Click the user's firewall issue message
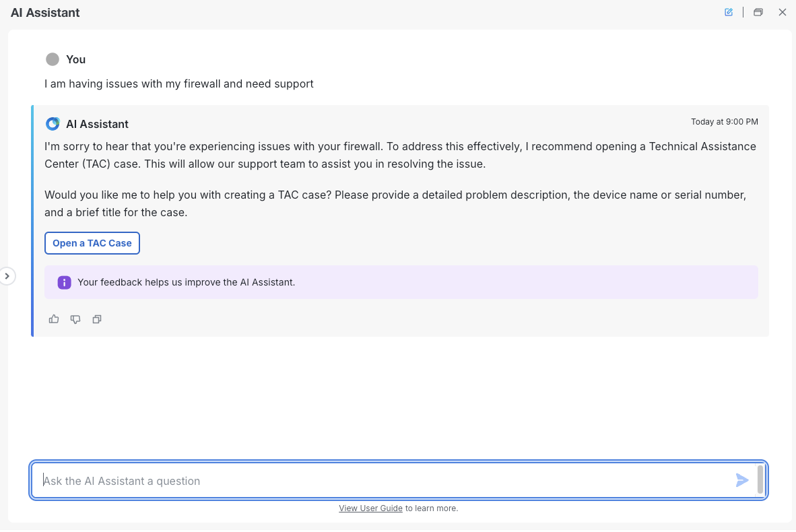The height and width of the screenshot is (532, 796). tap(179, 84)
